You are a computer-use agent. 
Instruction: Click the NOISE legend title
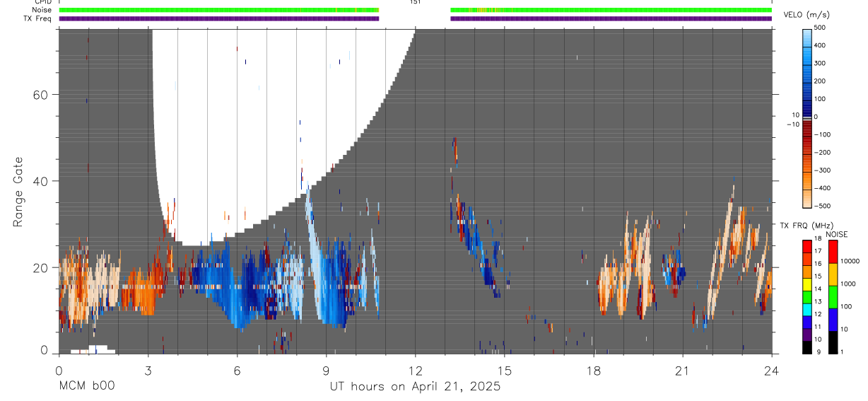(836, 234)
